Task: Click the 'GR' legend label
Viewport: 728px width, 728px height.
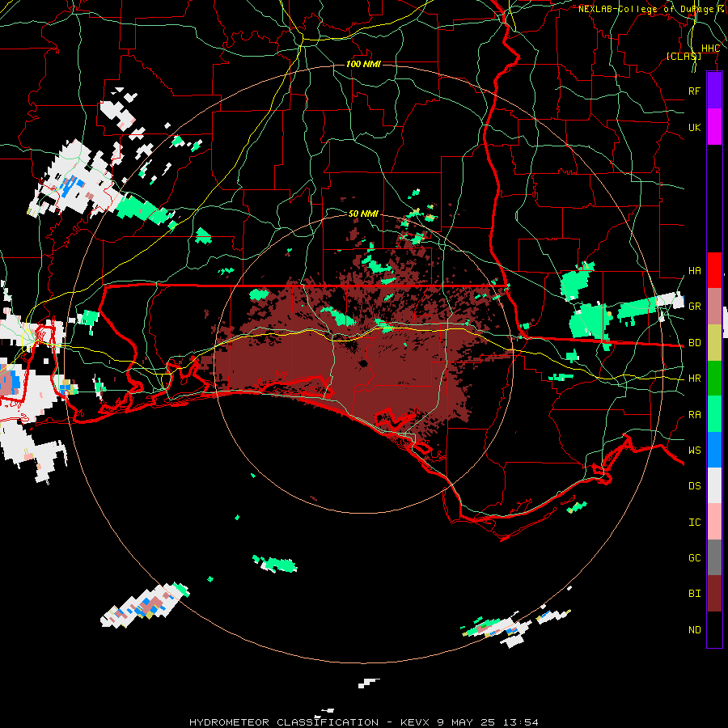Action: pos(694,307)
